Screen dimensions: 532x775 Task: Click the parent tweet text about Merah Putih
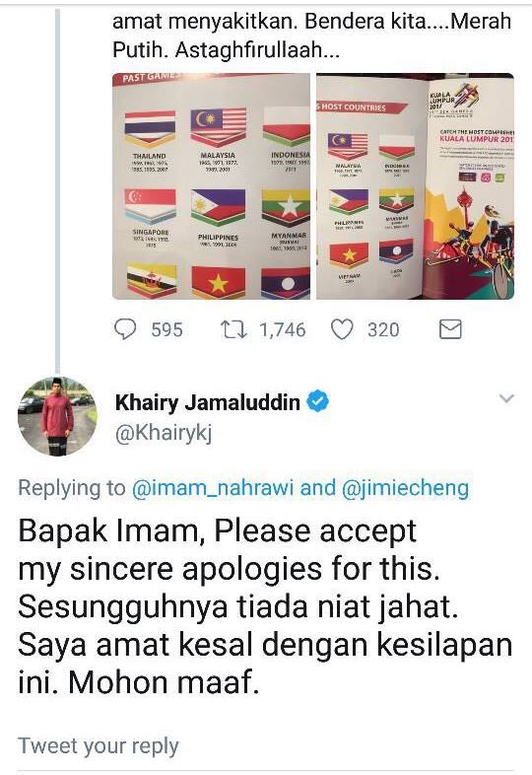coord(311,35)
